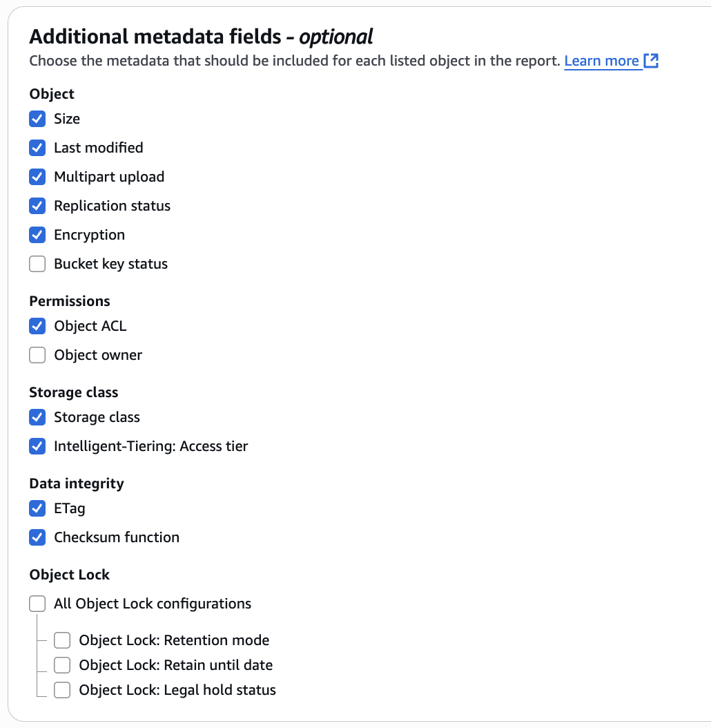Check Object Lock: Retain until date

click(x=62, y=665)
